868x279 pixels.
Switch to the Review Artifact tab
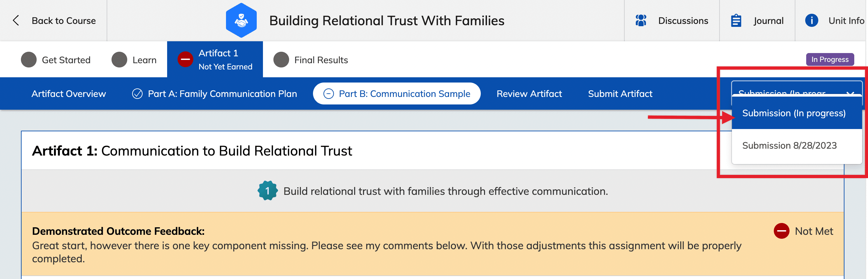[x=529, y=94]
